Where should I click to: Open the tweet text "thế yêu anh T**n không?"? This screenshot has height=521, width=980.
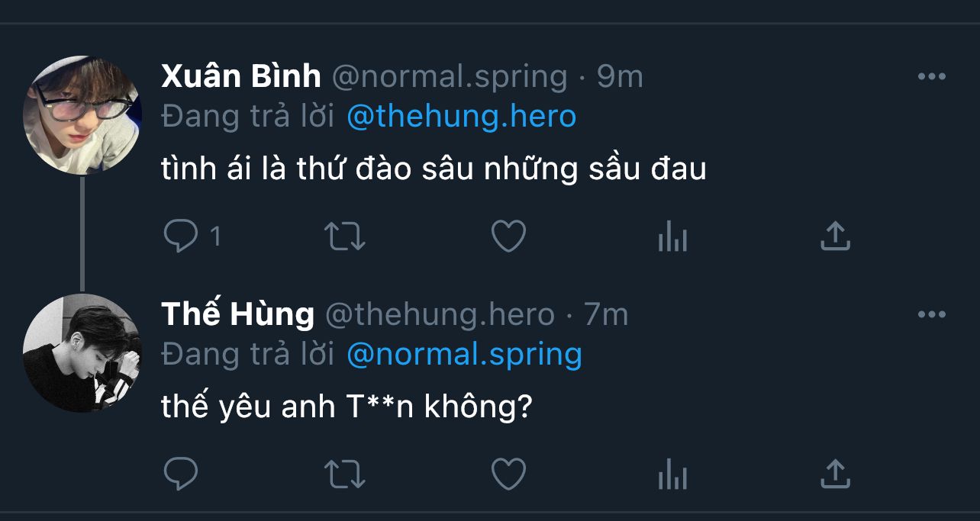[x=347, y=407]
